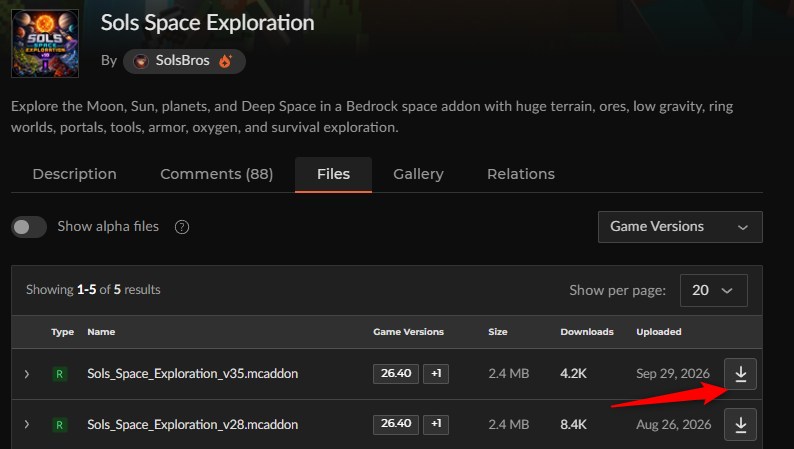Click the Showing 1-5 of 5 results text
794x449 pixels.
tap(93, 290)
